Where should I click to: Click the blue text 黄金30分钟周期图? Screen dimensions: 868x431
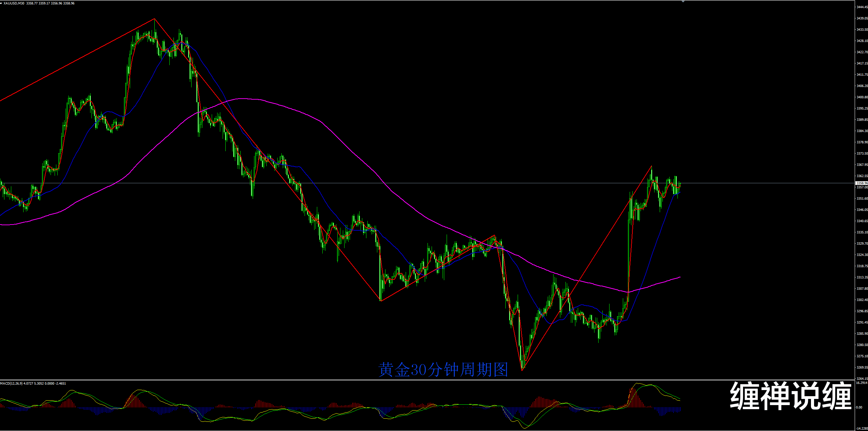click(x=443, y=370)
